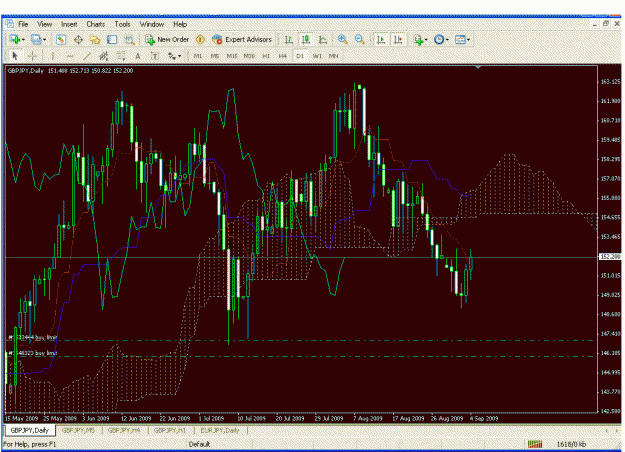This screenshot has width=625, height=452.
Task: Open the Tools menu
Action: 122,24
